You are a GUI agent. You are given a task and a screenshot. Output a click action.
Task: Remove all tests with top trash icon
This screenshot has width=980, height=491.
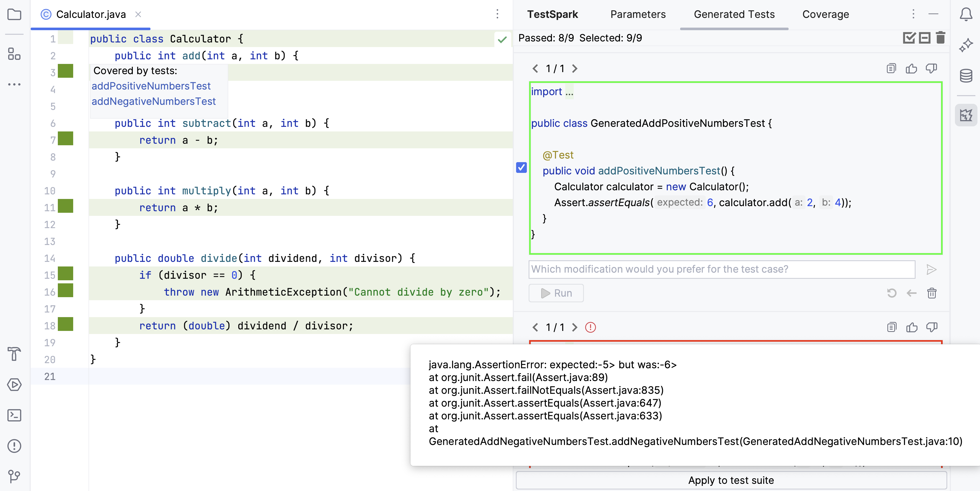click(940, 38)
